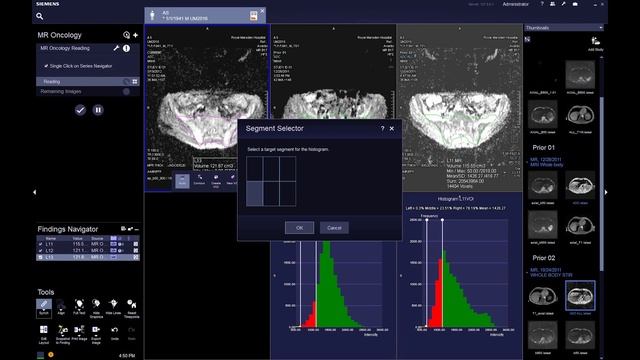The width and height of the screenshot is (640, 360).
Task: Click the checkmark complete workflow button
Action: click(80, 110)
